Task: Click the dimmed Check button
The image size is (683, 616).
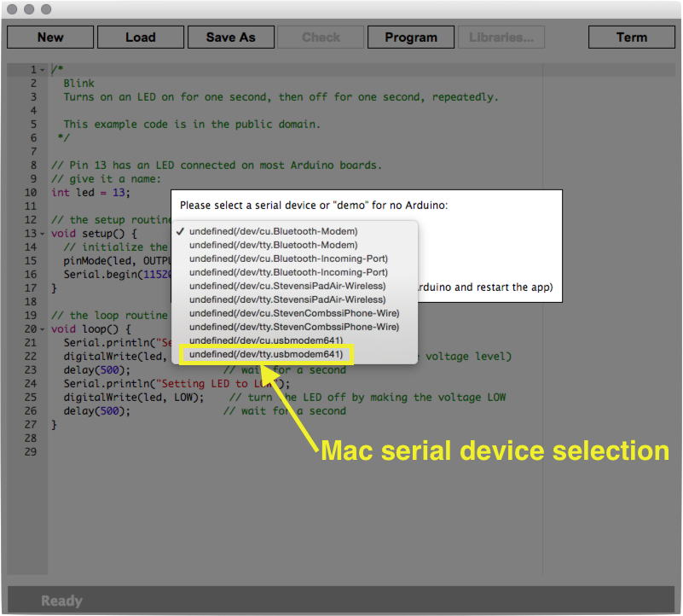Action: point(321,38)
